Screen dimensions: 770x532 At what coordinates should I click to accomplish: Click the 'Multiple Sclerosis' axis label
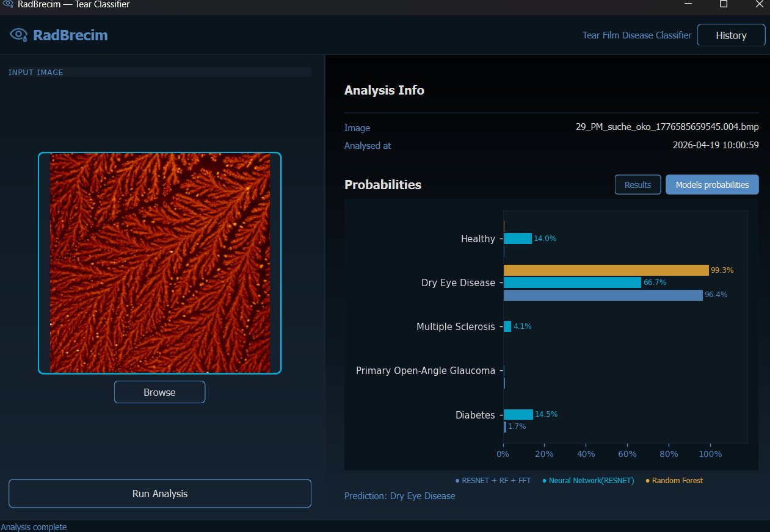(456, 326)
